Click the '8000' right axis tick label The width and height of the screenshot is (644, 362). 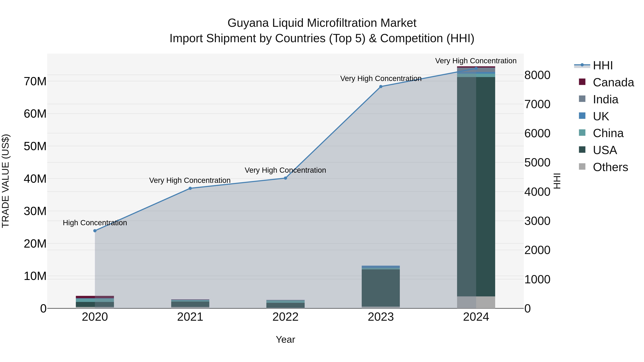point(537,75)
